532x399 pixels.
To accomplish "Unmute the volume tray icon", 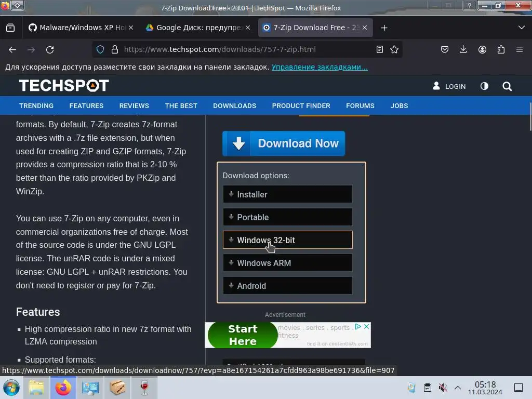I will tap(443, 388).
